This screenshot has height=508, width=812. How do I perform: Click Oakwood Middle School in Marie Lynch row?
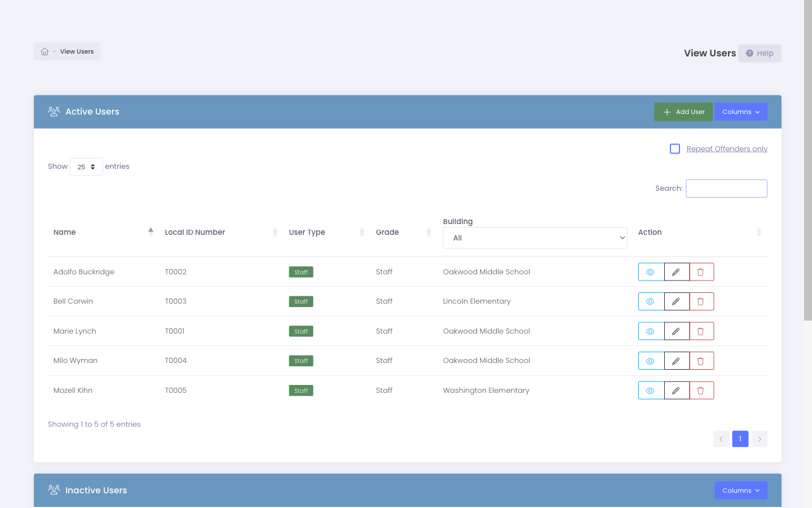[487, 331]
